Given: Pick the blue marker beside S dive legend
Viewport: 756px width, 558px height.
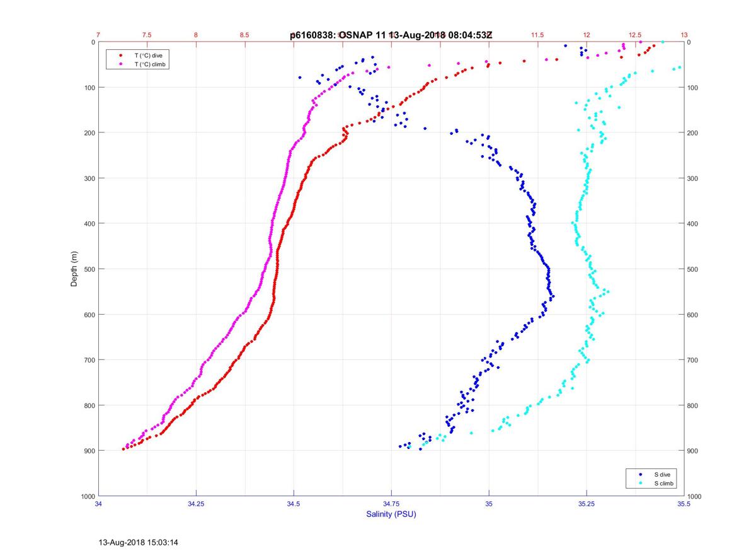Looking at the screenshot, I should pyautogui.click(x=641, y=474).
